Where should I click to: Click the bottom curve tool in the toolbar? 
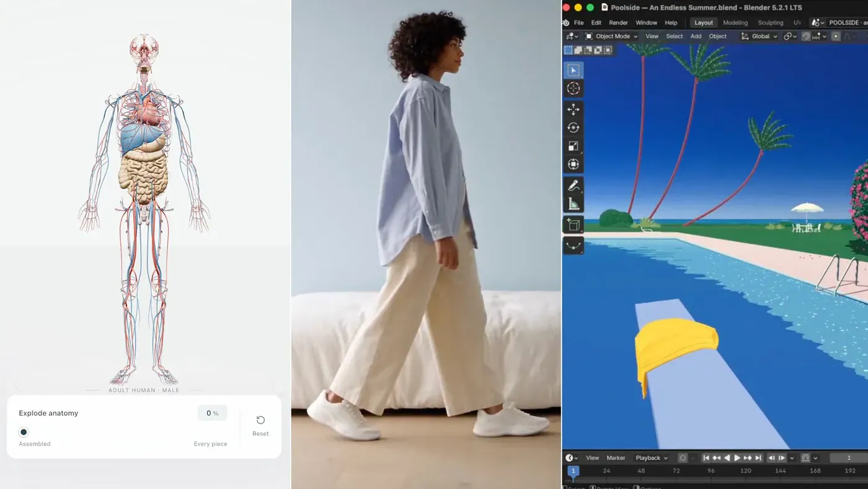[x=573, y=245]
